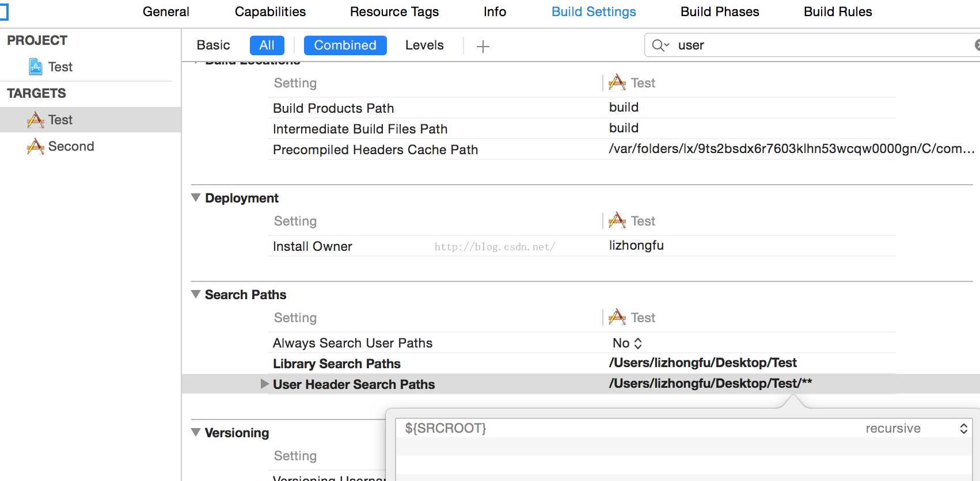This screenshot has height=481, width=980.
Task: Click the Setting header in the Versioning section
Action: pyautogui.click(x=295, y=456)
